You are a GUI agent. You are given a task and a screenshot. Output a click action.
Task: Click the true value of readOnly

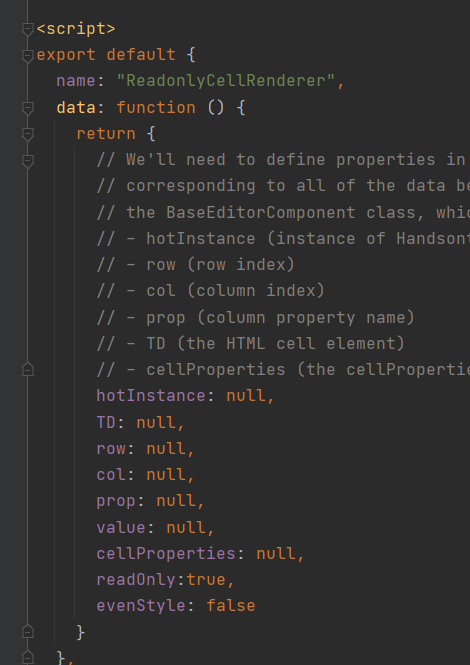point(206,580)
